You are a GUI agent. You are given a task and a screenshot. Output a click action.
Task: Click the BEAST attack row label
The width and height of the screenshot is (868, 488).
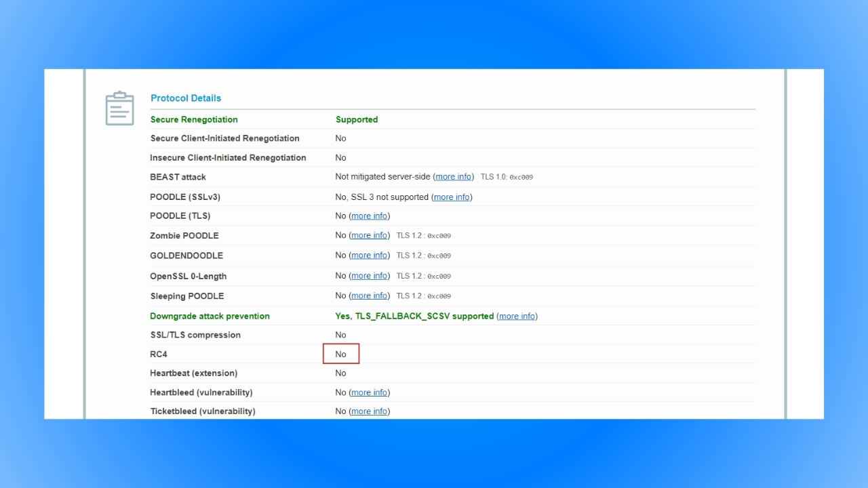(x=178, y=177)
